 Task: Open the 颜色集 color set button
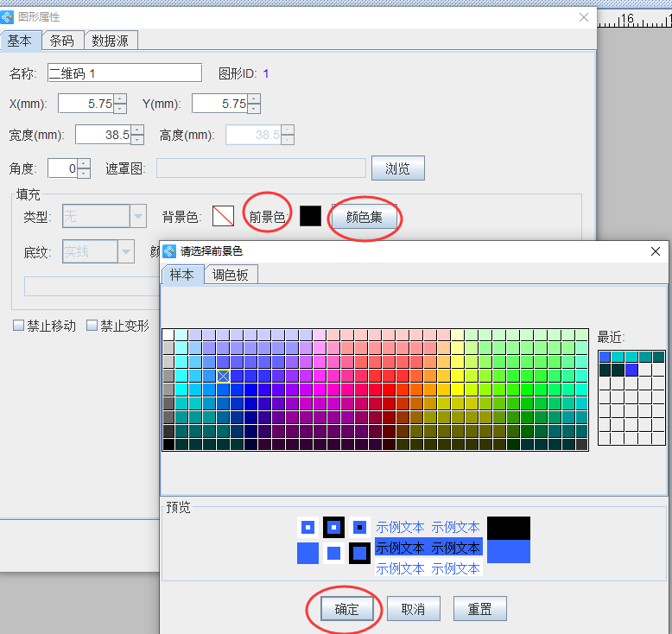(x=365, y=218)
